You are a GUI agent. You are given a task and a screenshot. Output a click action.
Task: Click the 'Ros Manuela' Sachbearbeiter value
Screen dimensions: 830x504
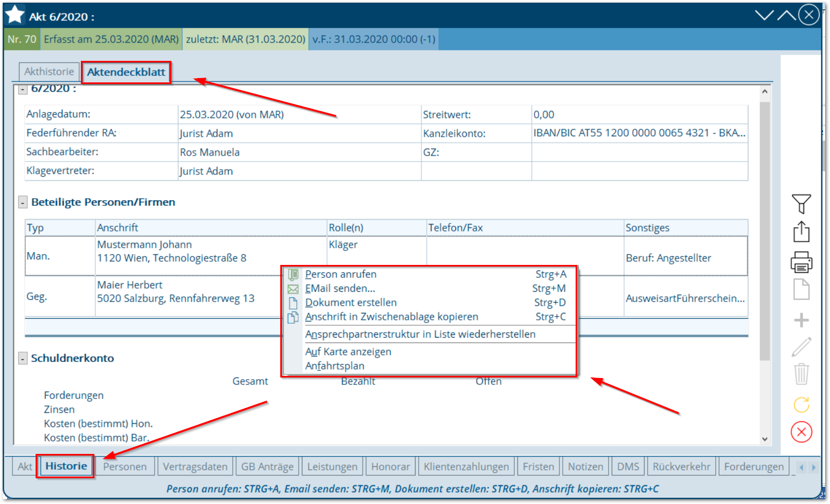299,152
